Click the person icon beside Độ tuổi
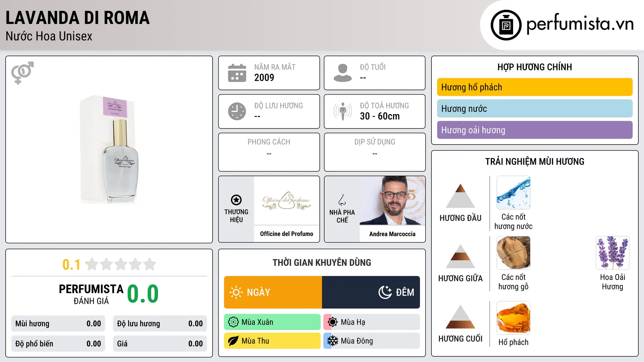Screen dimensions: 644x362 tap(343, 73)
